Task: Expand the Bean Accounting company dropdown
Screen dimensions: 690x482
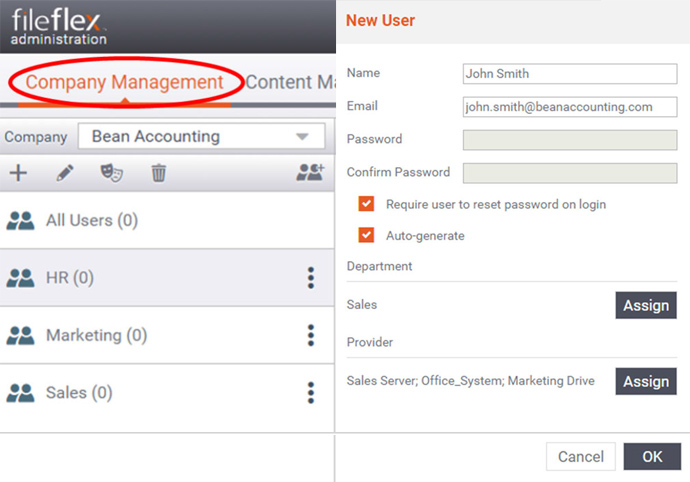Action: (202, 136)
